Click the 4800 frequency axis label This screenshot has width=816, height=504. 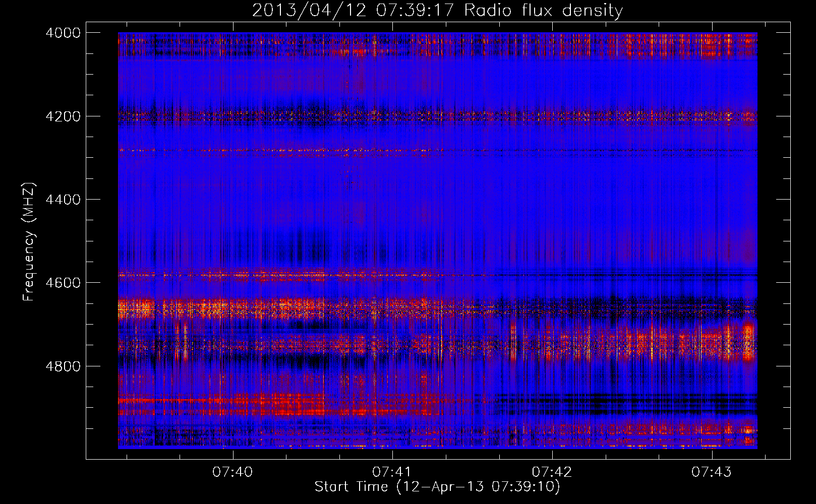click(63, 366)
